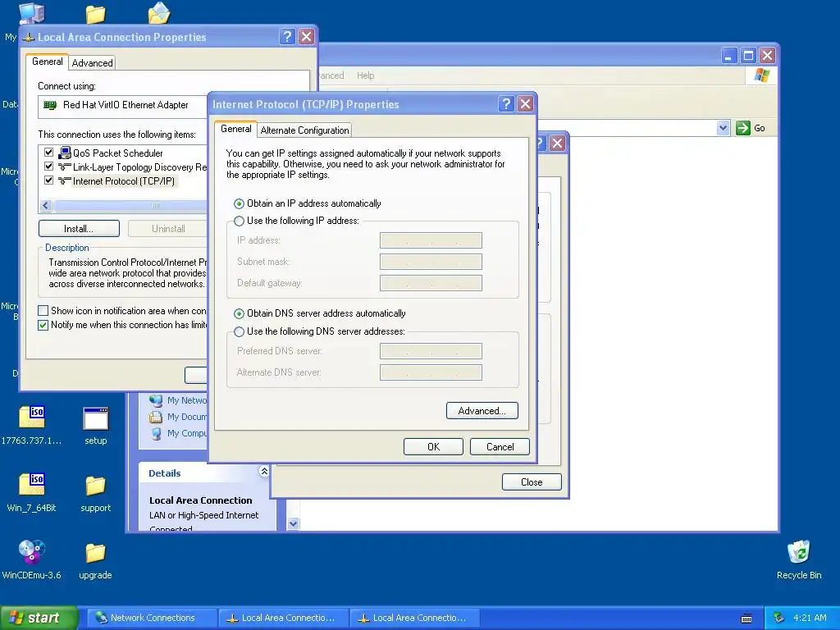This screenshot has width=840, height=630.
Task: Open Alternate Configuration tab
Action: (x=304, y=130)
